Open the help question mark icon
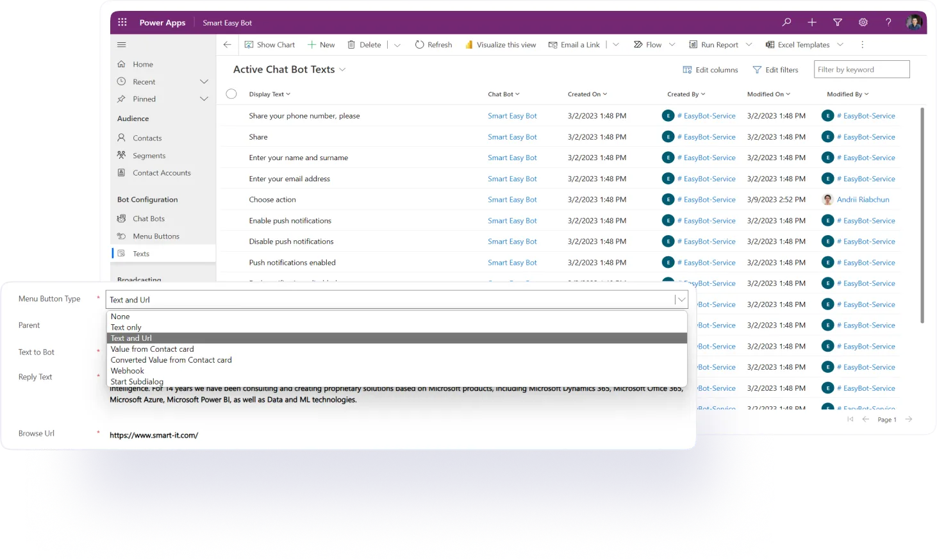Image resolution: width=937 pixels, height=560 pixels. coord(888,22)
